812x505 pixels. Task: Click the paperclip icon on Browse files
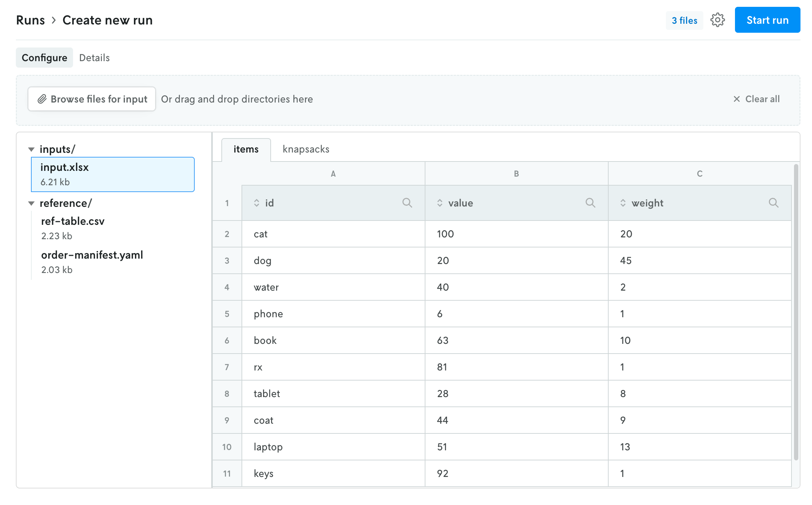pos(43,99)
